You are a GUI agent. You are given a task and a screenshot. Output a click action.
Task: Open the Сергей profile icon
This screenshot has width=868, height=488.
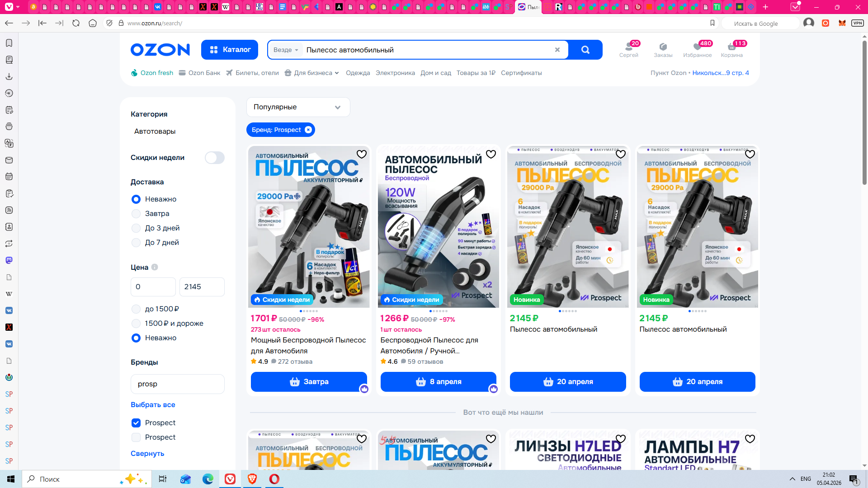coord(628,49)
